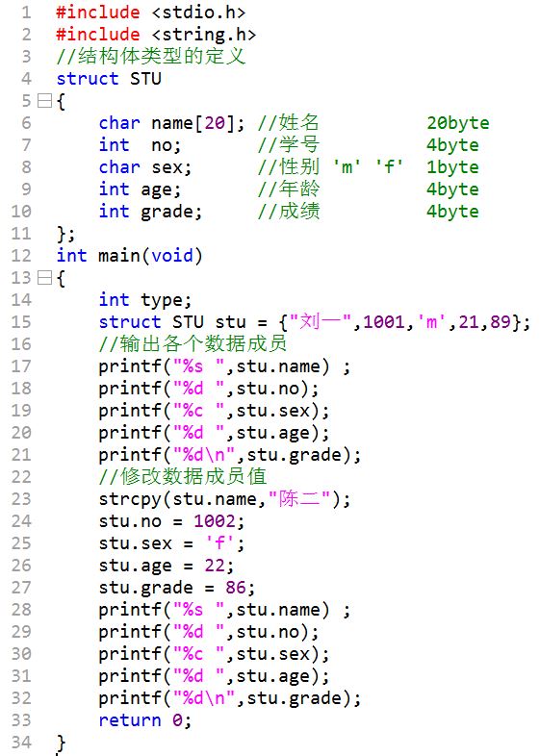This screenshot has width=540, height=756.
Task: Click the stu.no = 1002 assignment
Action: (171, 521)
